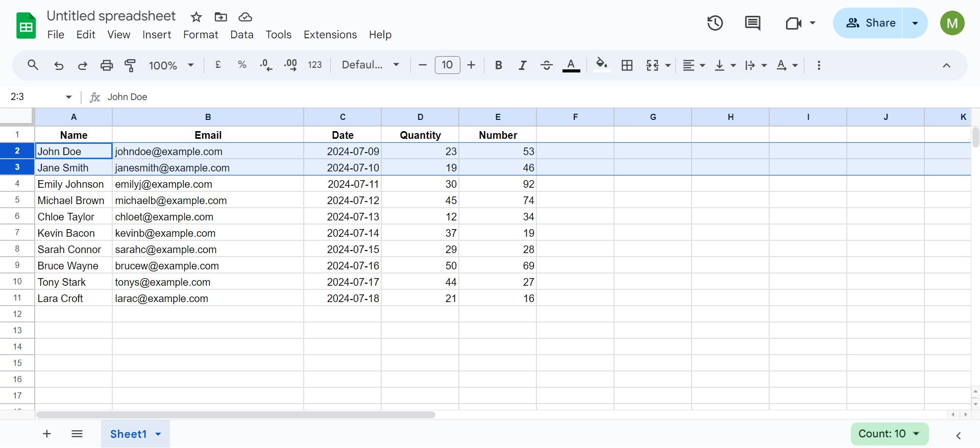980x448 pixels.
Task: Open horizontal align dropdown
Action: click(694, 65)
